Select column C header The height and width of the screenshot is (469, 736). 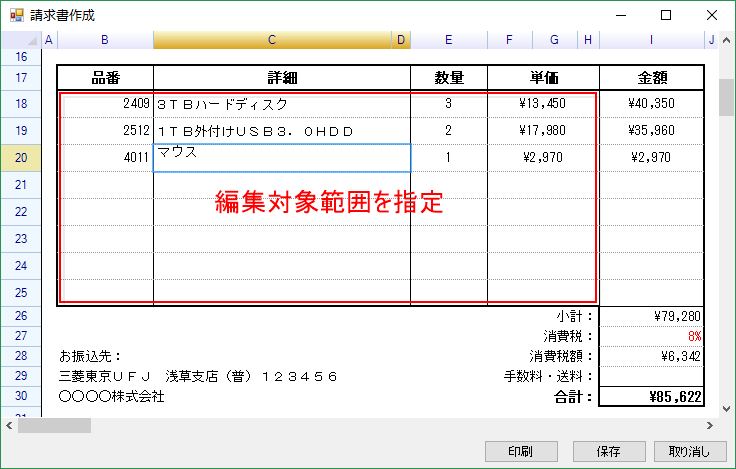(x=272, y=40)
